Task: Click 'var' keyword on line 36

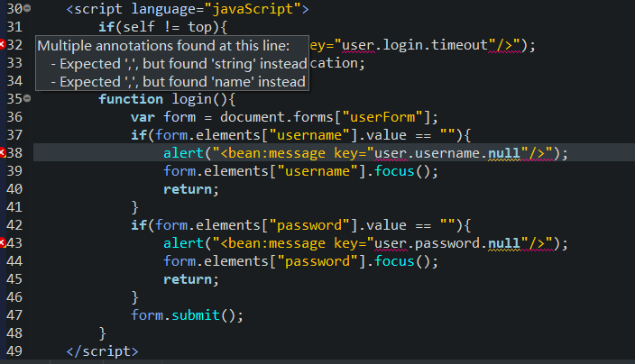Action: [x=143, y=117]
